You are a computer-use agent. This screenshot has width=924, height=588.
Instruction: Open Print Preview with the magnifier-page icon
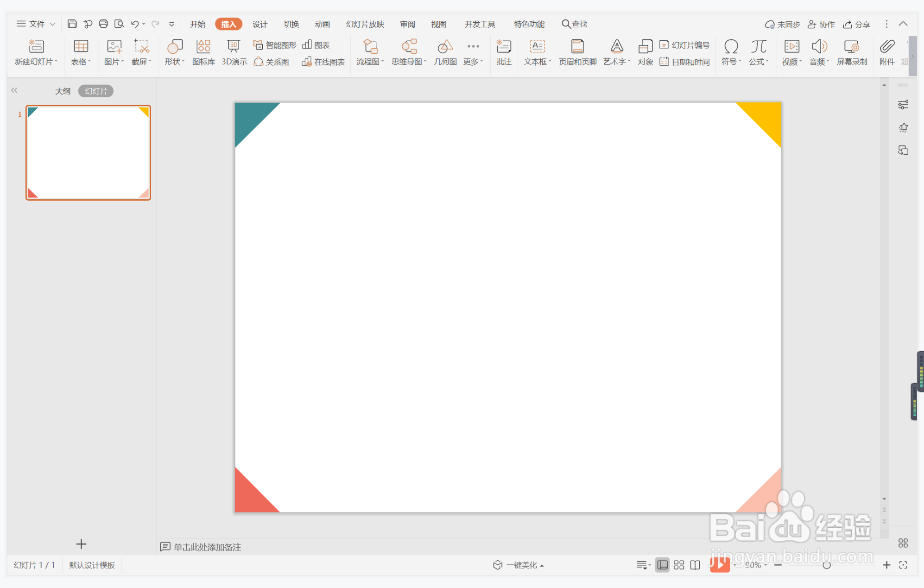tap(119, 24)
